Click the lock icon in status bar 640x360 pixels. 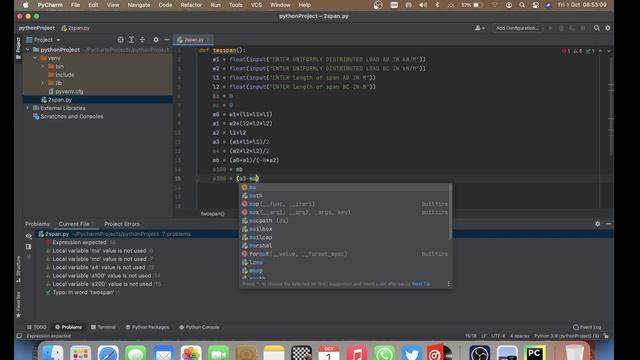607,336
